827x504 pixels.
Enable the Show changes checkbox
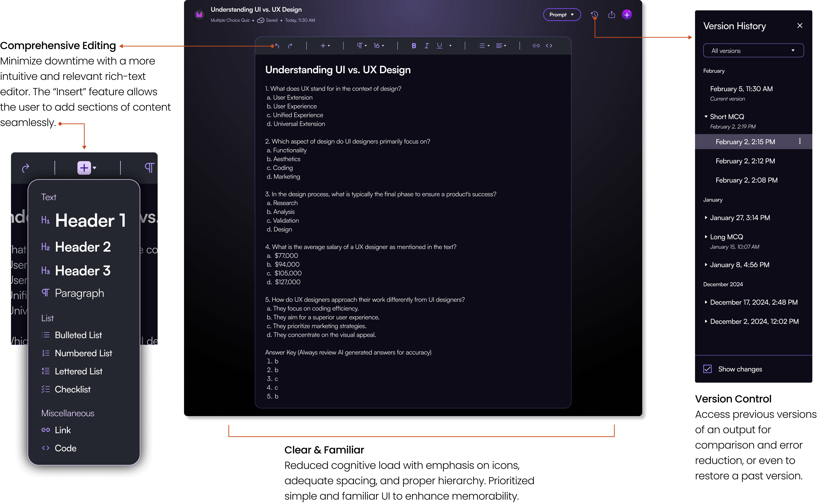(707, 368)
